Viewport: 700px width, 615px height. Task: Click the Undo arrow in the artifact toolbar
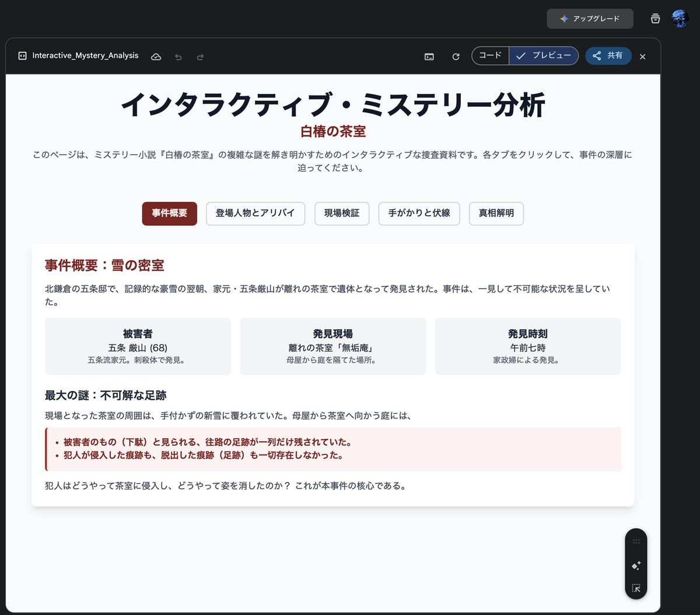coord(178,57)
